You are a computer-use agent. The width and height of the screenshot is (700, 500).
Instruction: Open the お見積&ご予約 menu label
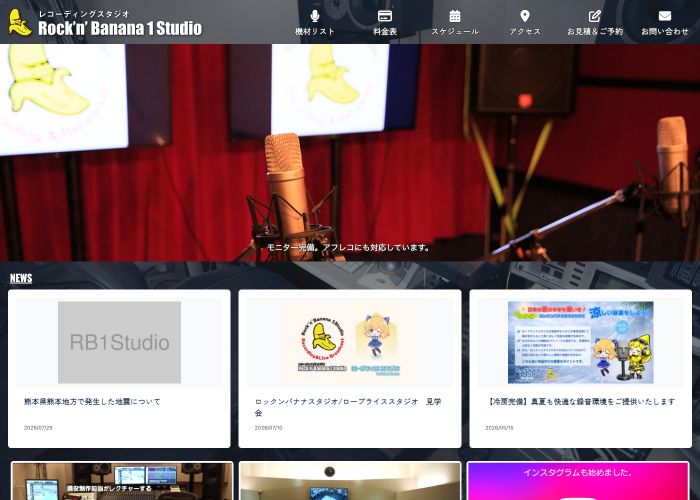(x=595, y=32)
